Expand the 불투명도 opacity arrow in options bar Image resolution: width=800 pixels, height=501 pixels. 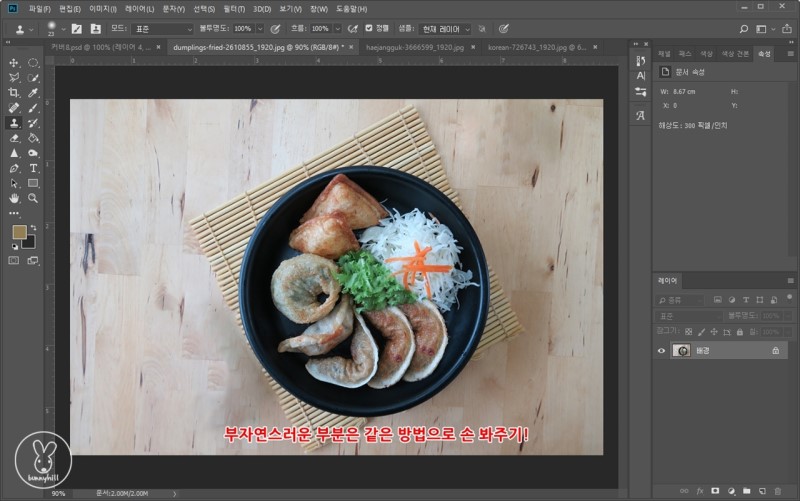coord(259,29)
